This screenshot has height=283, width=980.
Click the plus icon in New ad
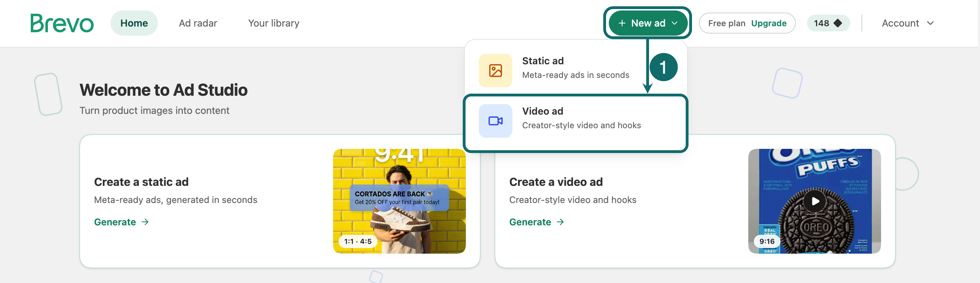622,23
